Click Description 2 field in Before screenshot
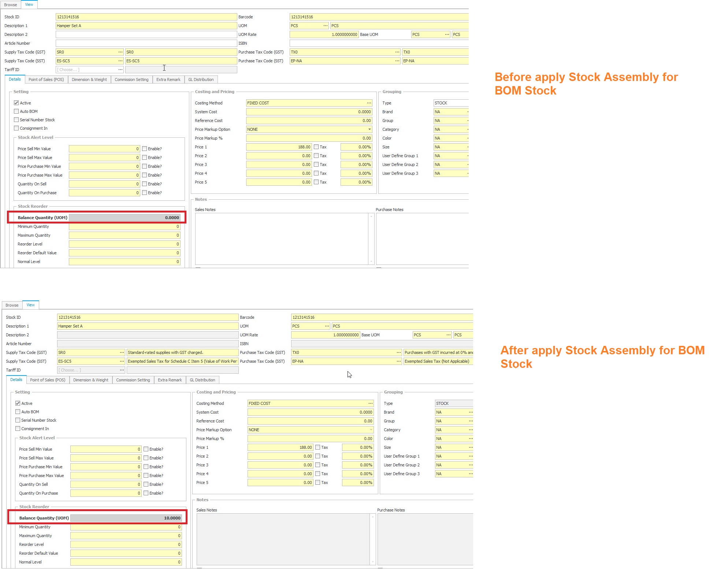Screen dimensions: 728x573 pyautogui.click(x=146, y=34)
